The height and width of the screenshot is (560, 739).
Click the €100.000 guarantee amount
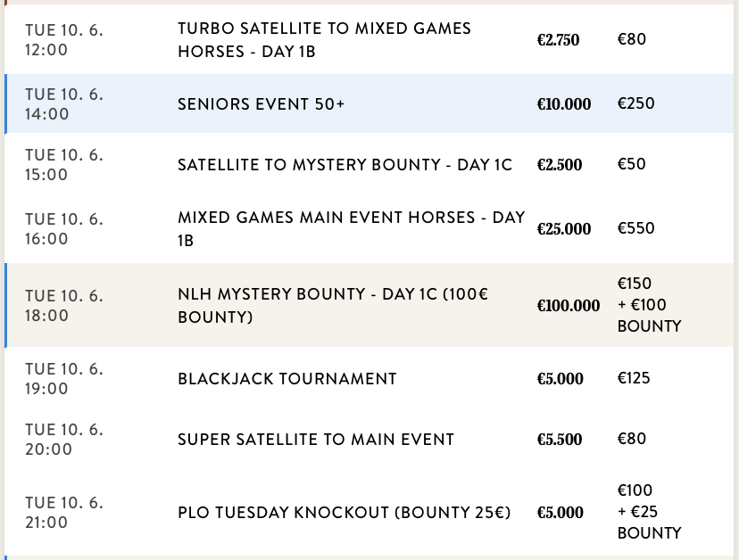[568, 306]
